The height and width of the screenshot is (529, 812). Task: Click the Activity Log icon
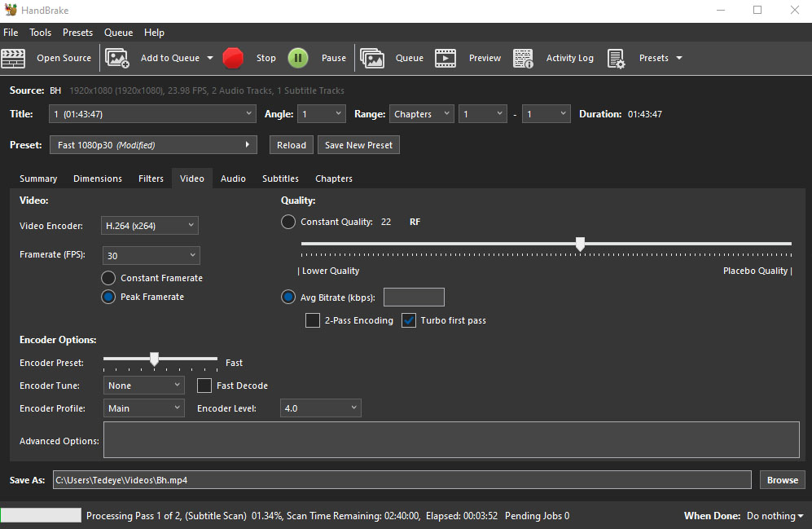523,58
